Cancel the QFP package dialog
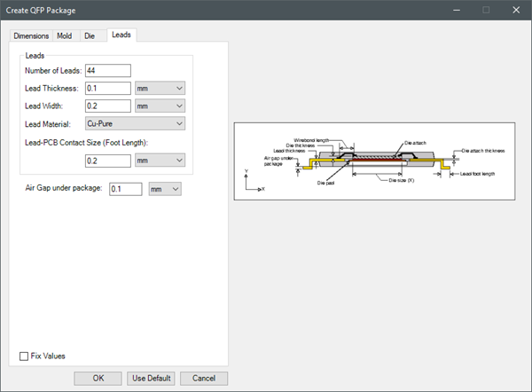Viewport: 532px width, 392px height. (x=204, y=378)
